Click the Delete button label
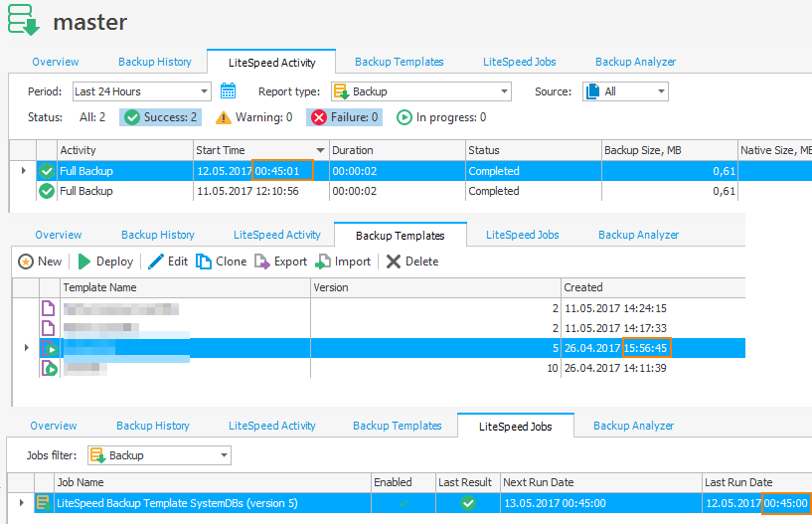Screen dimensions: 812x524 422,262
